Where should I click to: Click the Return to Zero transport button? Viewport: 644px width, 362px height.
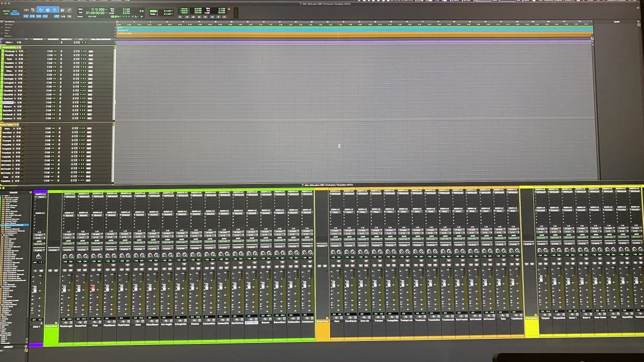tap(187, 17)
